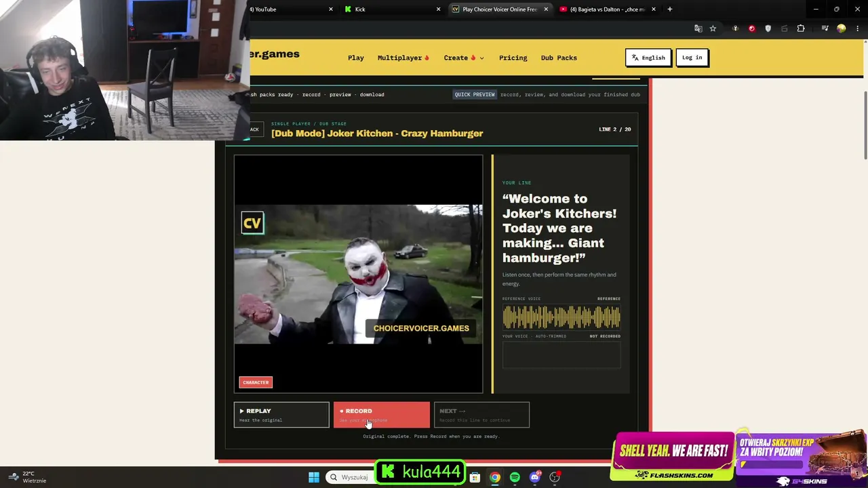Open the Dub Packs page

(559, 58)
